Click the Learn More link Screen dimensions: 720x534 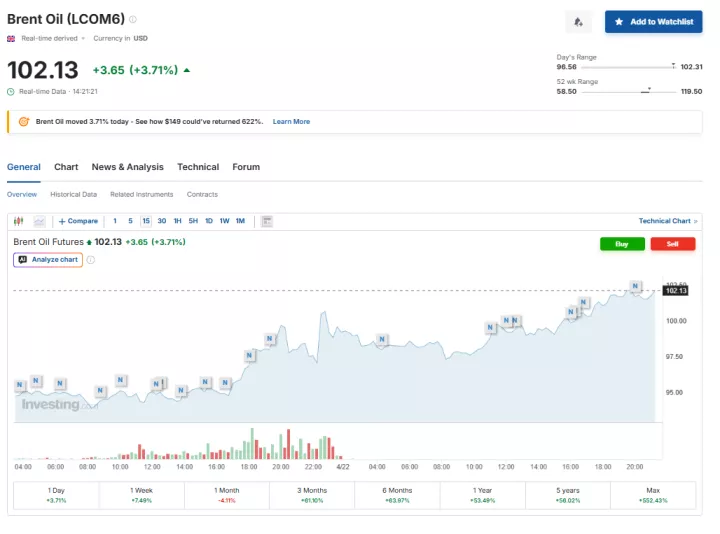pyautogui.click(x=291, y=122)
